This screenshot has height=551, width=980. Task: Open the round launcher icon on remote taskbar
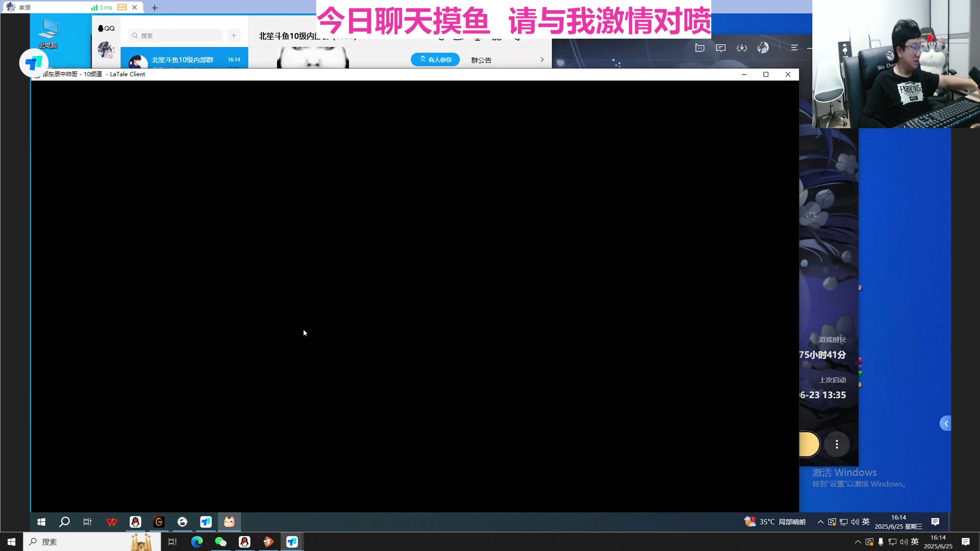(183, 522)
